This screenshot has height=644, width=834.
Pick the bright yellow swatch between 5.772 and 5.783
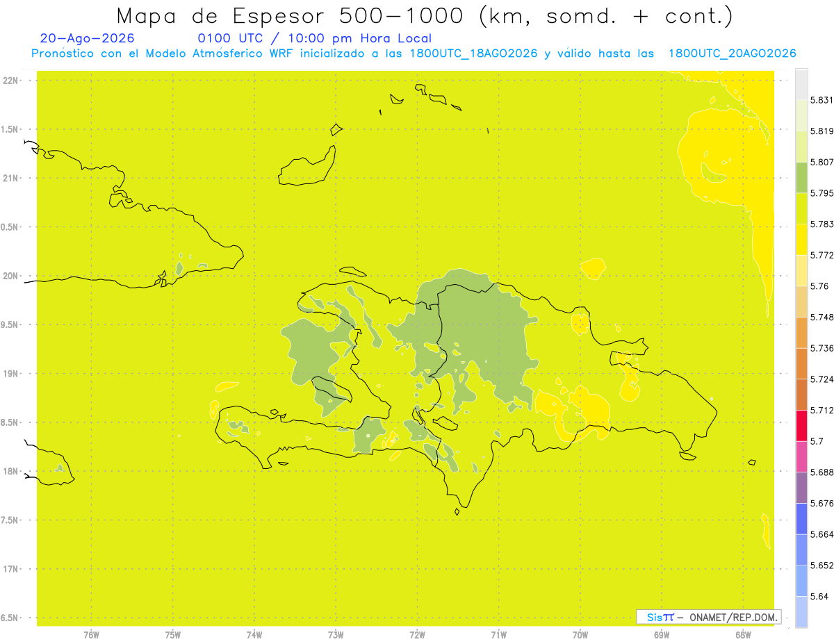[801, 240]
